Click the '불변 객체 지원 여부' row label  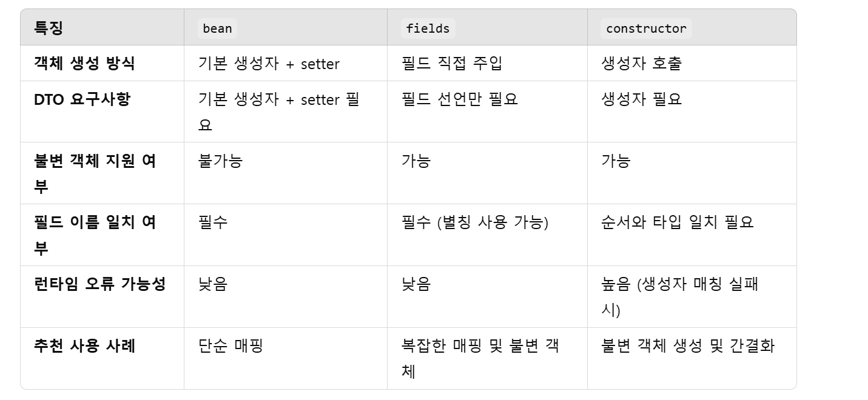[95, 173]
